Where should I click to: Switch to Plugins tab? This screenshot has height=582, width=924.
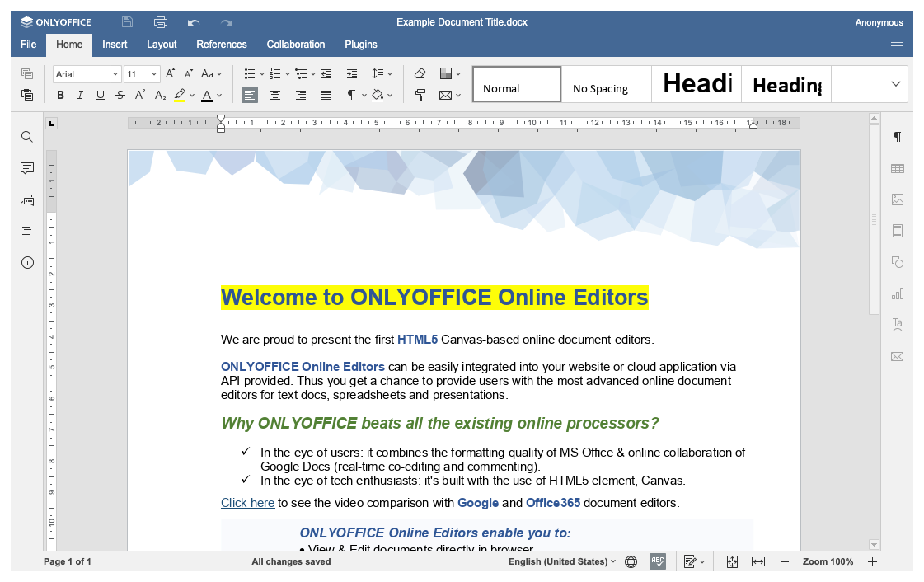pos(361,45)
